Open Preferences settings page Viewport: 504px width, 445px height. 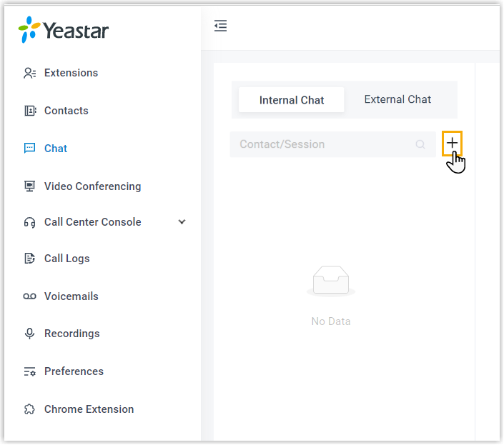pyautogui.click(x=74, y=371)
